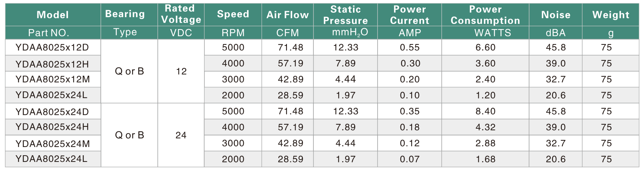Select the 6.60 watts value
Screen dimensions: 644x172
point(485,47)
